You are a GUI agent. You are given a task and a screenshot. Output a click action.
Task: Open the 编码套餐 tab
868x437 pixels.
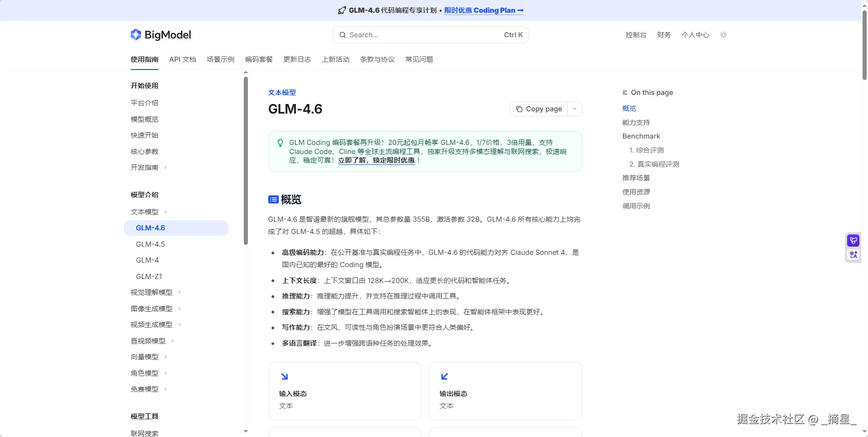(x=259, y=60)
